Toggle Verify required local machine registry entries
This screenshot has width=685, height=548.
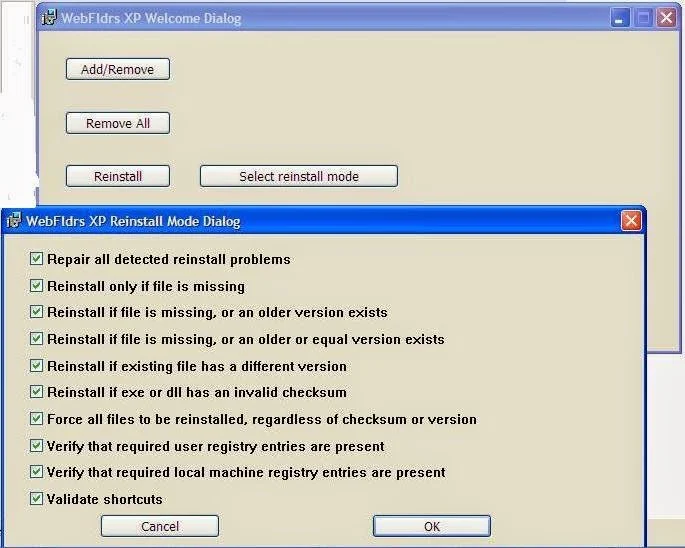36,472
